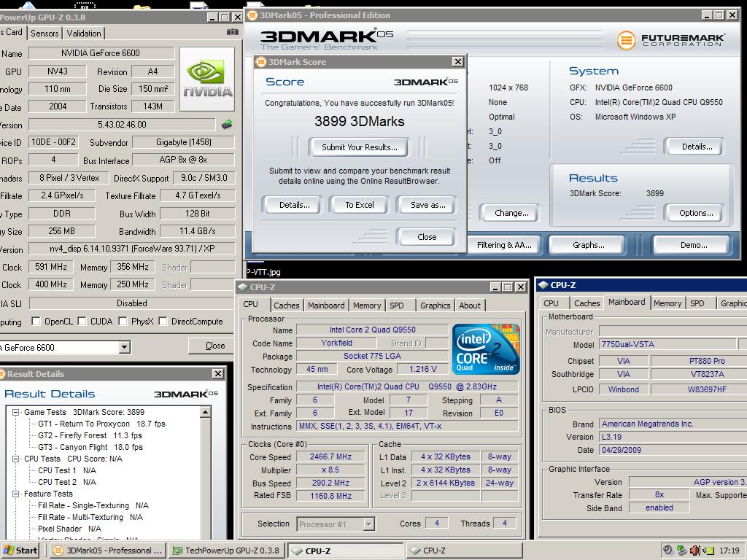Enable the PhysX checkbox
The height and width of the screenshot is (560, 747).
click(x=123, y=322)
